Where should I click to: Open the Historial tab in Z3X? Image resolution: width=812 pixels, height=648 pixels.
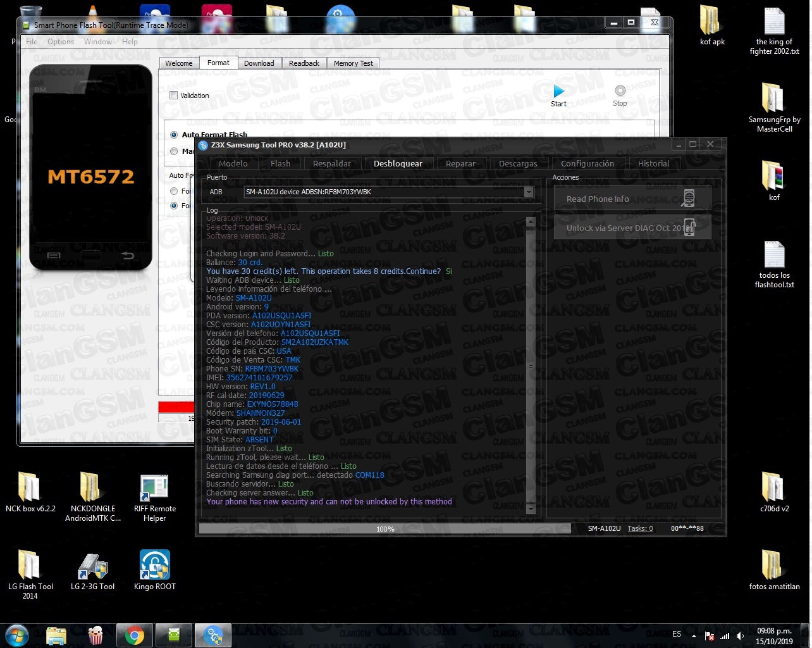pos(653,163)
